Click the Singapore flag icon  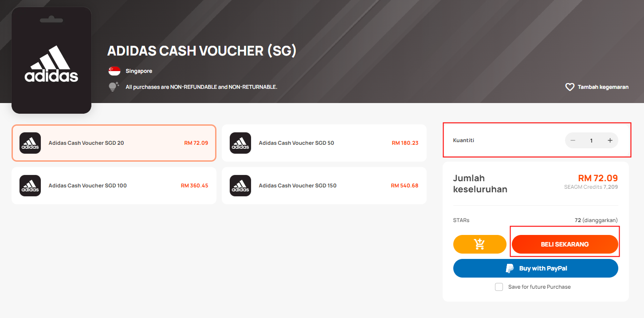click(x=114, y=71)
